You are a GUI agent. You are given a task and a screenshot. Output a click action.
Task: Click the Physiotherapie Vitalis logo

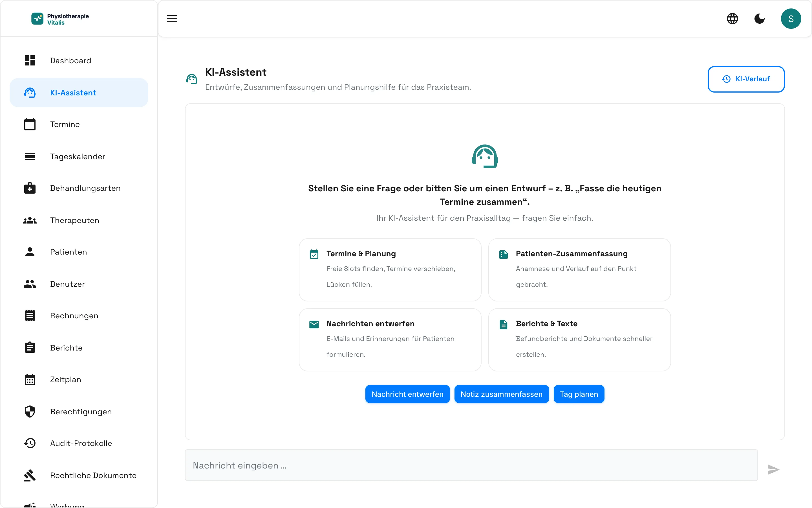click(x=60, y=19)
